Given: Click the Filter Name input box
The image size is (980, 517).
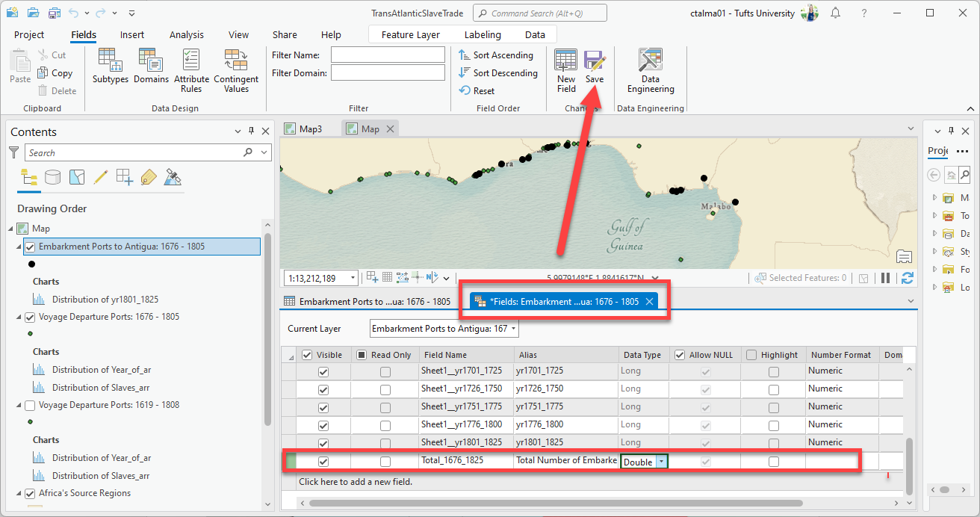Looking at the screenshot, I should (x=387, y=55).
